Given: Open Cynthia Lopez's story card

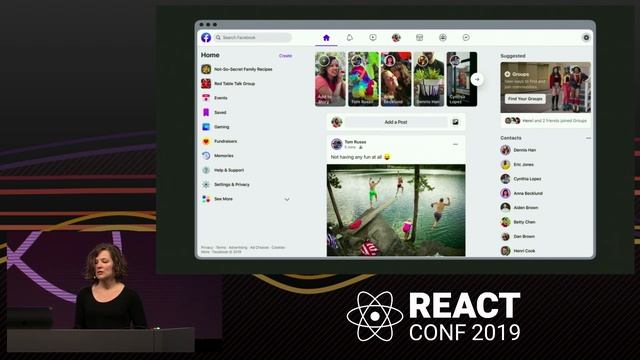Looking at the screenshot, I should click(462, 79).
